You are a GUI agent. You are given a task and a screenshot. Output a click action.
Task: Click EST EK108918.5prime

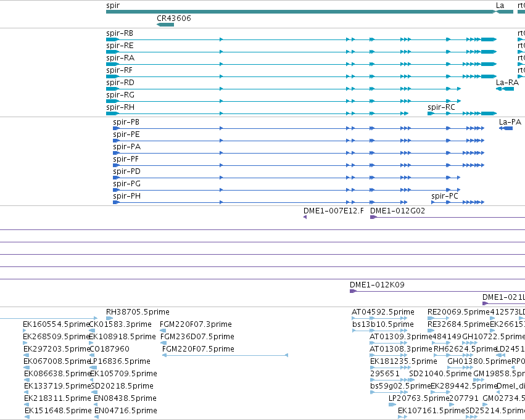(91, 343)
